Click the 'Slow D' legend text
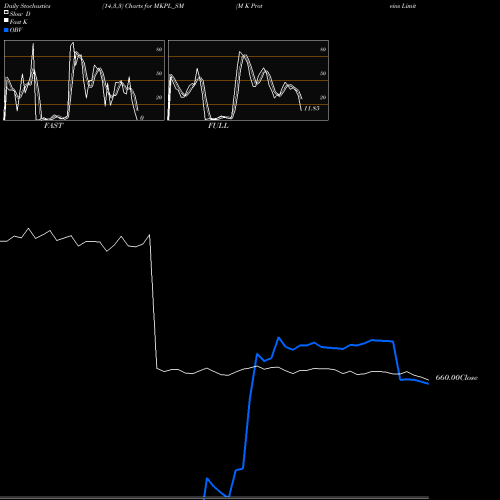Screen dimensions: 500x500 pyautogui.click(x=20, y=14)
